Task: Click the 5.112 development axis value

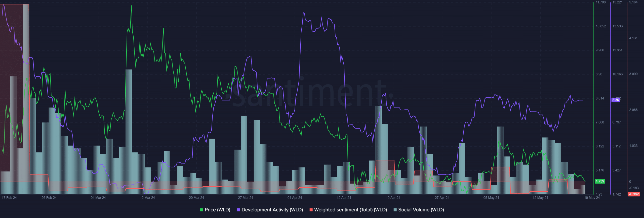Action: (617, 146)
